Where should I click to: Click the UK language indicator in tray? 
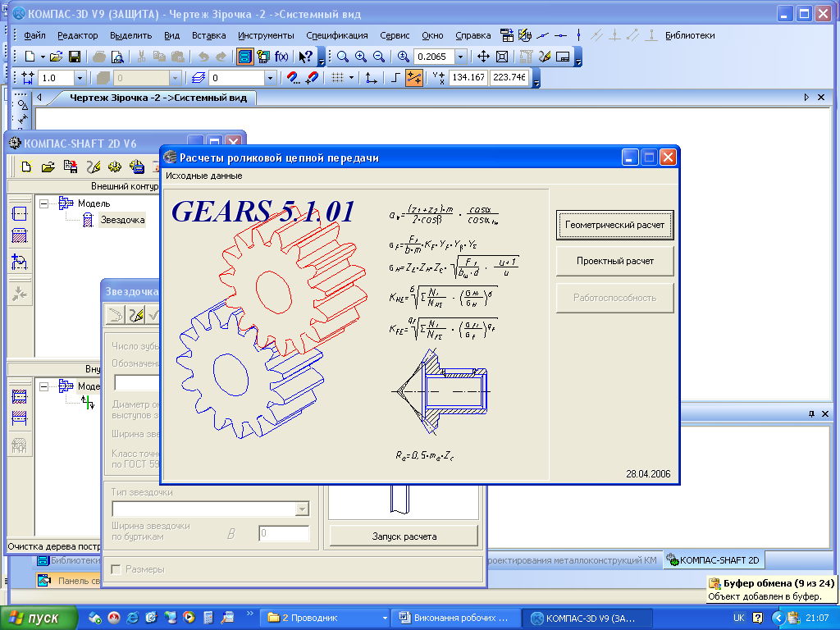739,618
